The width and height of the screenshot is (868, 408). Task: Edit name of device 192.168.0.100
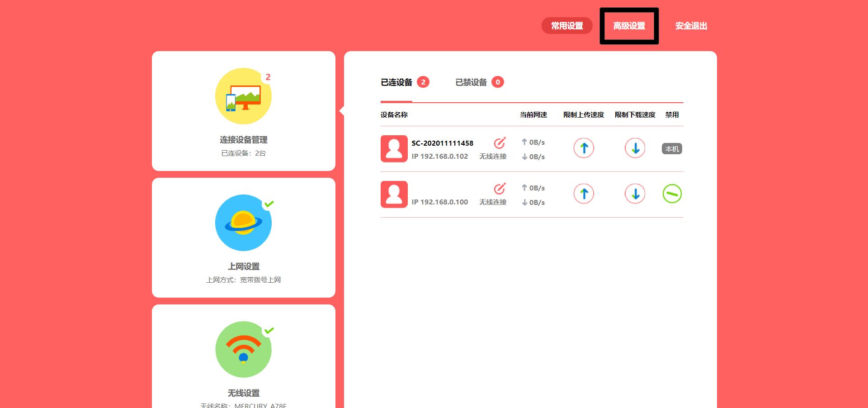click(500, 189)
